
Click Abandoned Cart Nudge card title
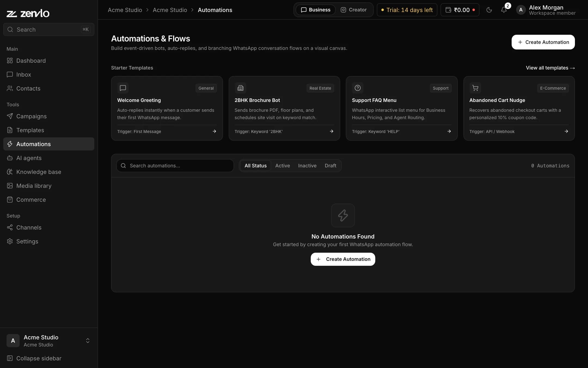(x=497, y=100)
